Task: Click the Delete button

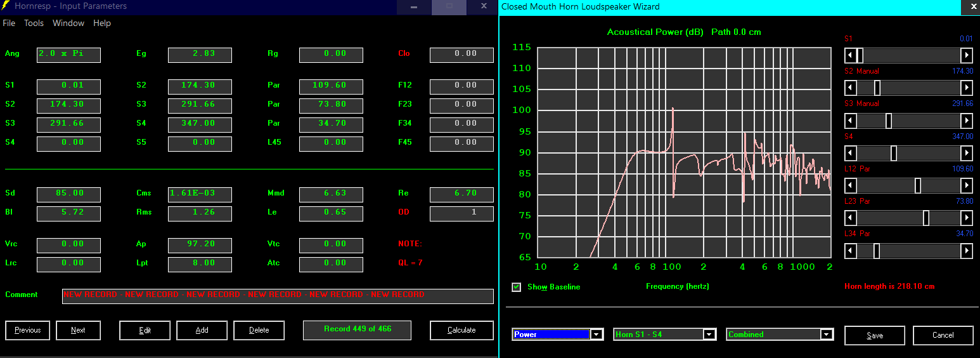Action: [259, 330]
